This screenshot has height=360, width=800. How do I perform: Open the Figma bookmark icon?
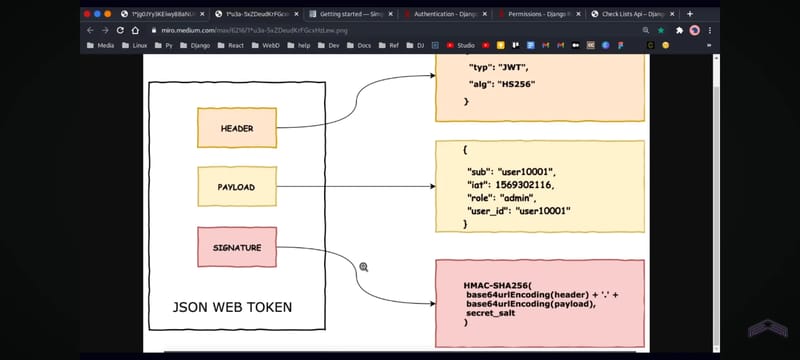620,45
